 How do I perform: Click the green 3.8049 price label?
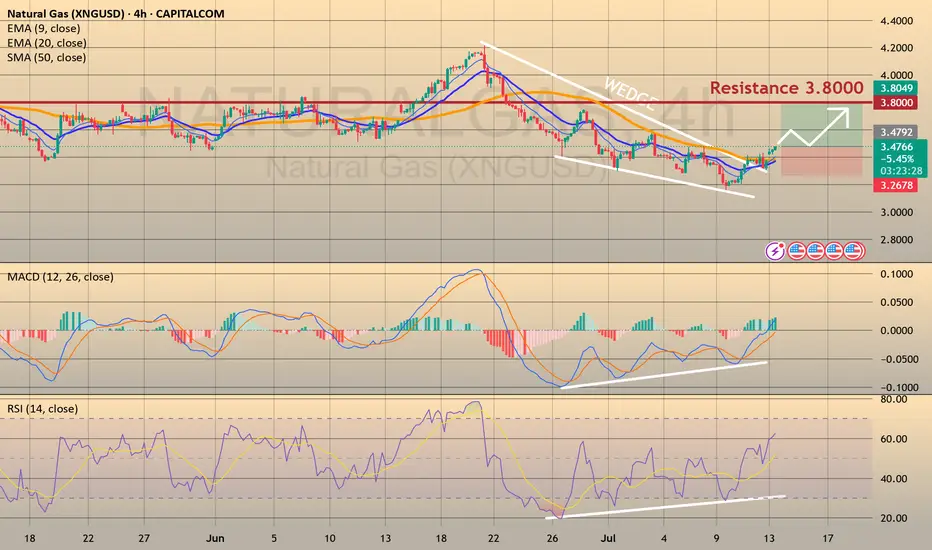896,88
